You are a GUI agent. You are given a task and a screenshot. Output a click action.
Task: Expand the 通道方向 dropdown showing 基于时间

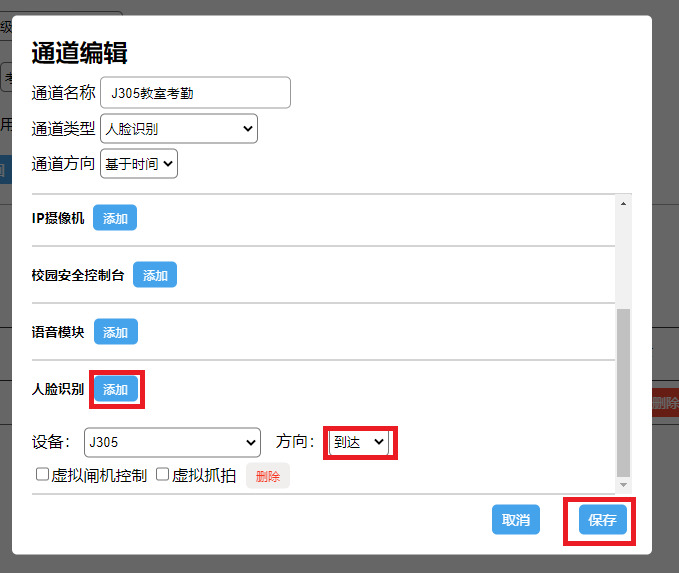(139, 163)
